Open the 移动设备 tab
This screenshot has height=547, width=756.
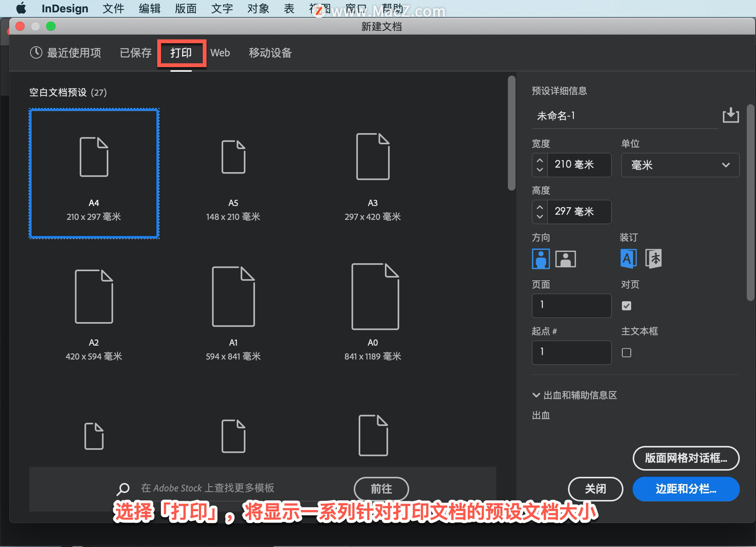[270, 53]
